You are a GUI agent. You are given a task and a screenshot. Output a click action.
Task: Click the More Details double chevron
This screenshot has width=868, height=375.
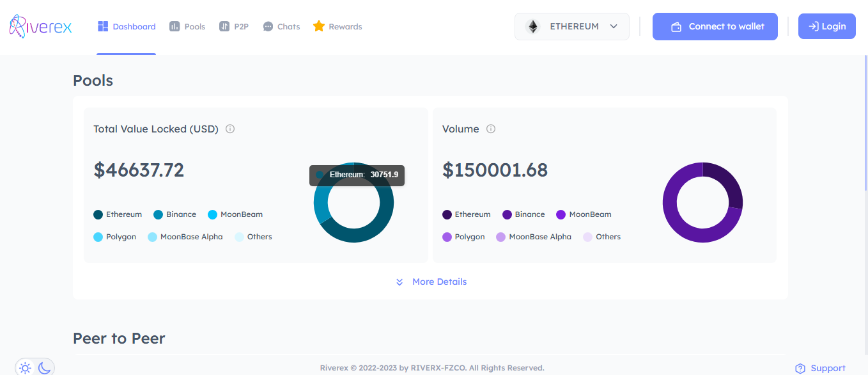pos(399,282)
